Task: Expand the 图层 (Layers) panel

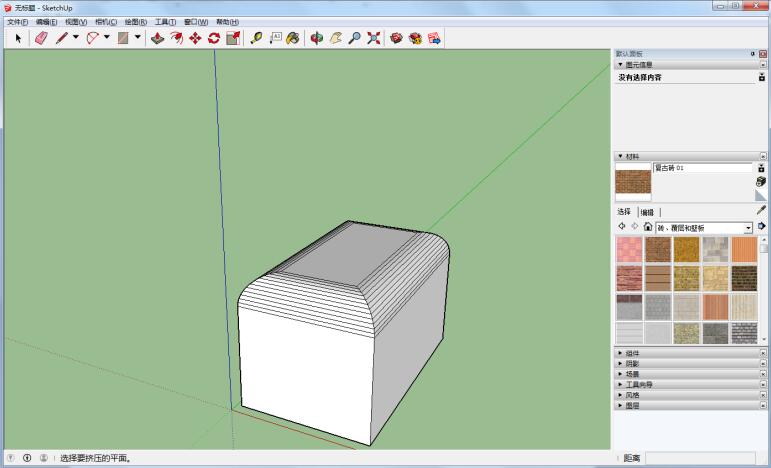Action: click(x=632, y=406)
